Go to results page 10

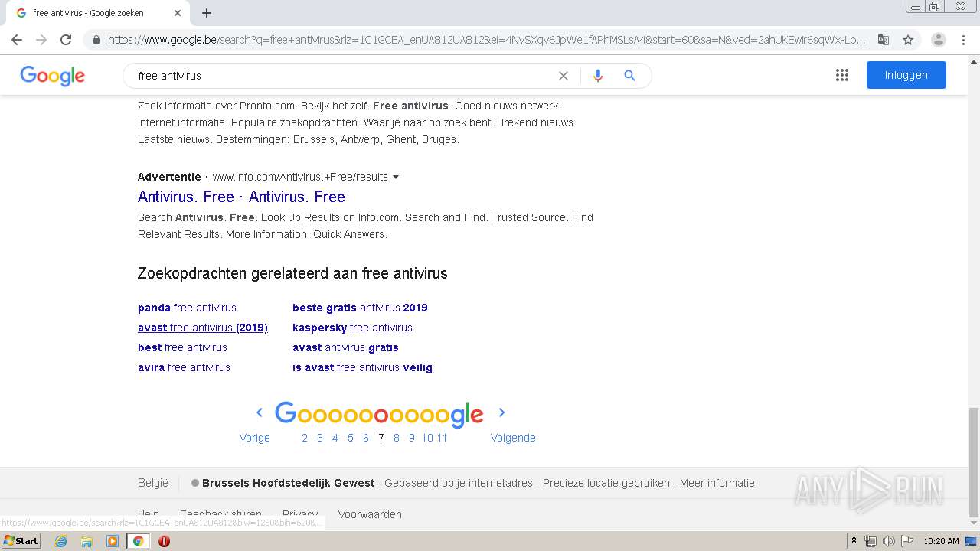(x=427, y=438)
